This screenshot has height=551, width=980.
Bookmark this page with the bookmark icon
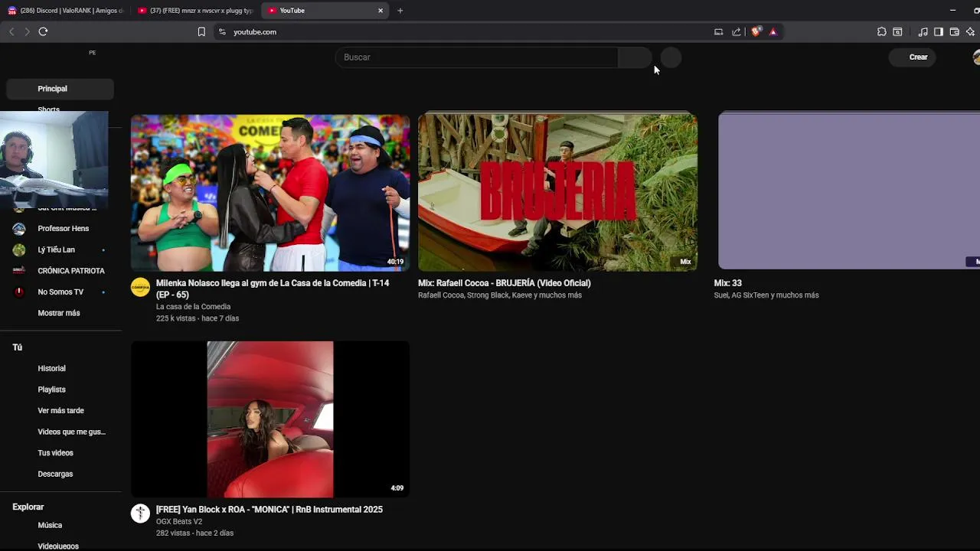tap(201, 31)
